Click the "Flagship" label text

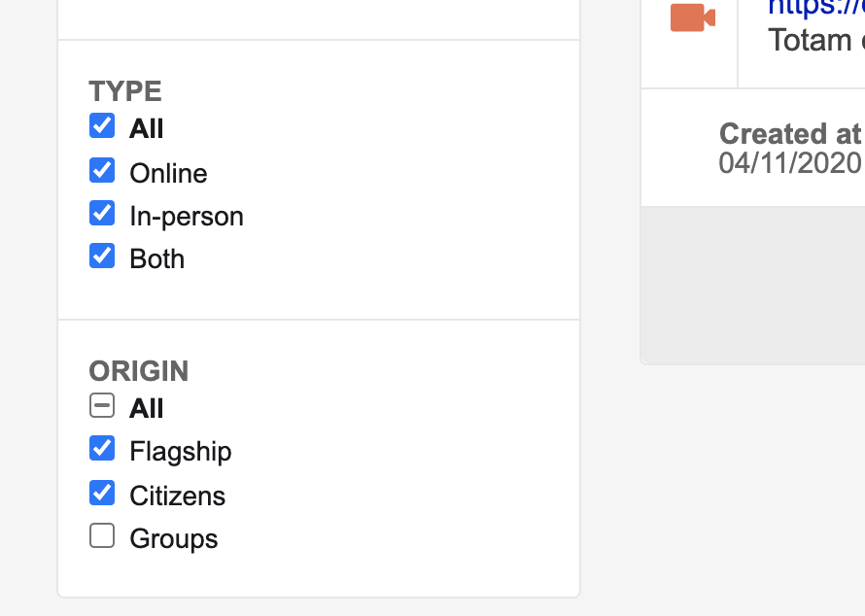[180, 451]
